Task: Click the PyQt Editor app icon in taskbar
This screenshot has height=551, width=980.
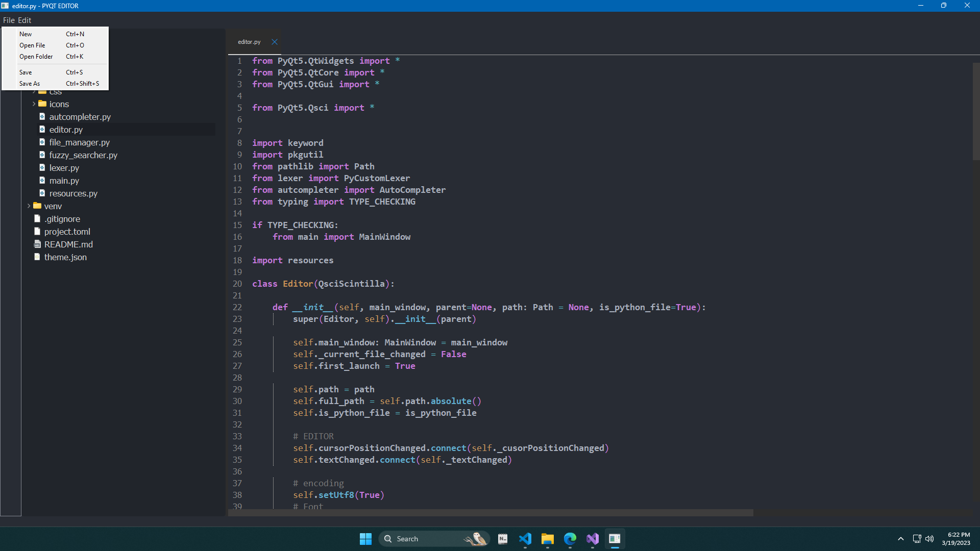Action: click(615, 539)
